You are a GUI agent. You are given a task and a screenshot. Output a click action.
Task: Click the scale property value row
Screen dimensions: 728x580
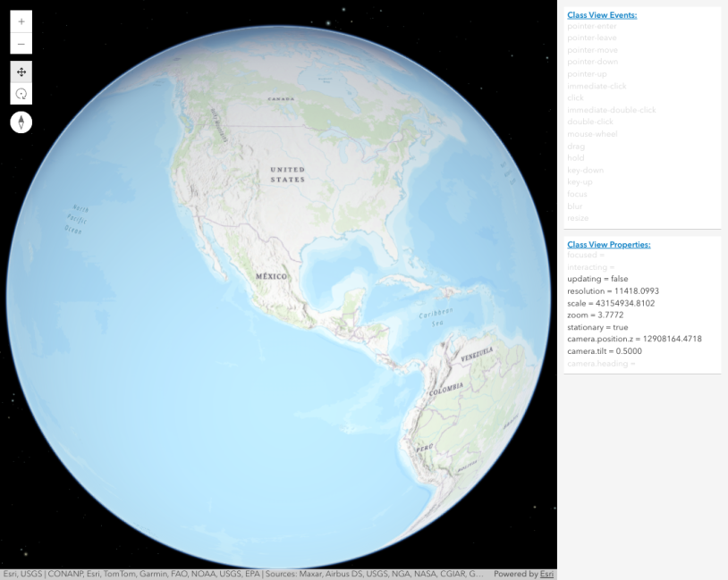pyautogui.click(x=610, y=303)
